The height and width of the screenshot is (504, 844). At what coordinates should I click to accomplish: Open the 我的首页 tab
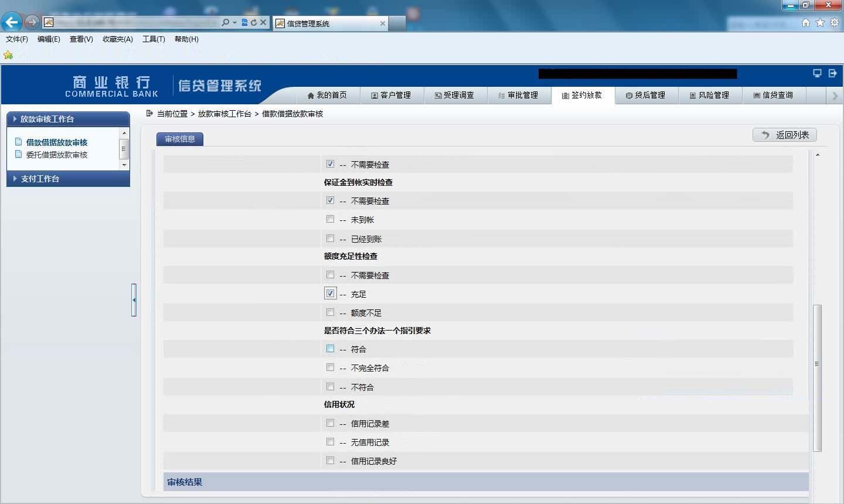pyautogui.click(x=327, y=95)
